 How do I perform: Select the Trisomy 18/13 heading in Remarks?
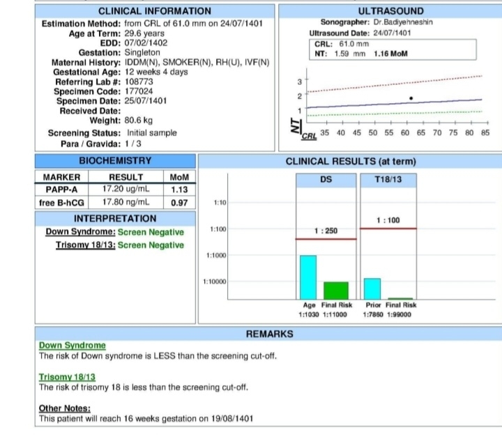point(67,377)
